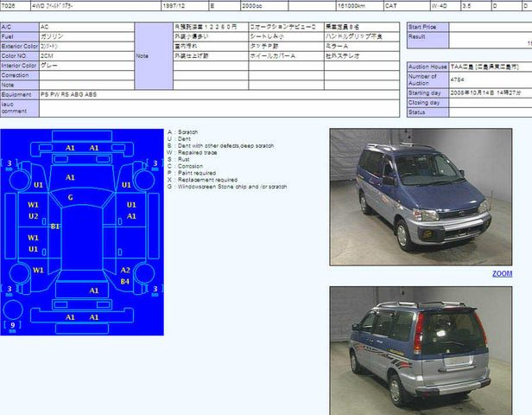
Task: Click the B4 damage marker on diagram
Action: click(x=125, y=281)
